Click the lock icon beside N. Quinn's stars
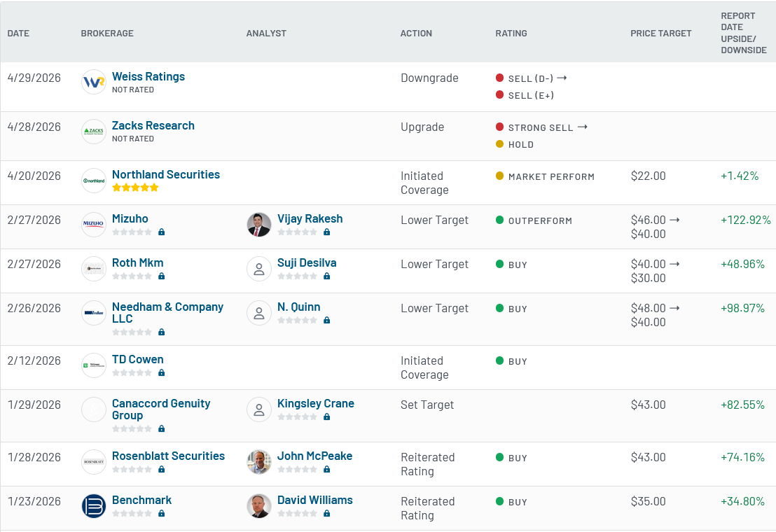The image size is (776, 532). coord(326,320)
